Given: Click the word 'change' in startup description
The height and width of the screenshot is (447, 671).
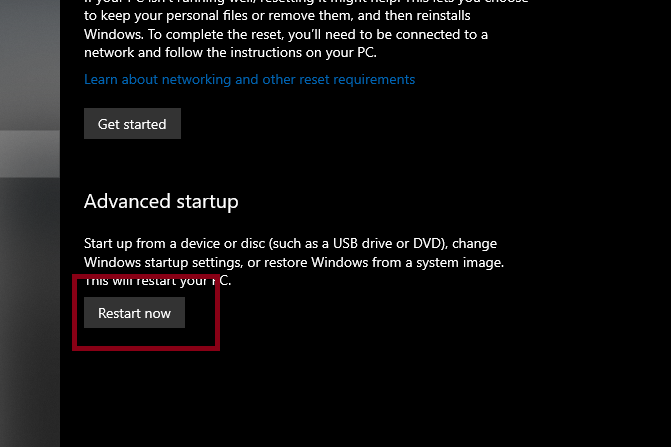Looking at the screenshot, I should pos(476,243).
